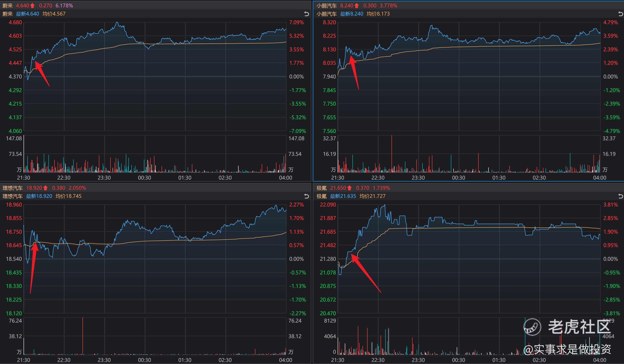Click the 22.090 top price label in 极氪 chart
624x364 pixels.
[x=328, y=205]
